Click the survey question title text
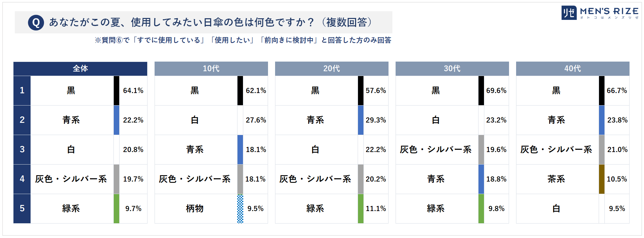 point(211,22)
